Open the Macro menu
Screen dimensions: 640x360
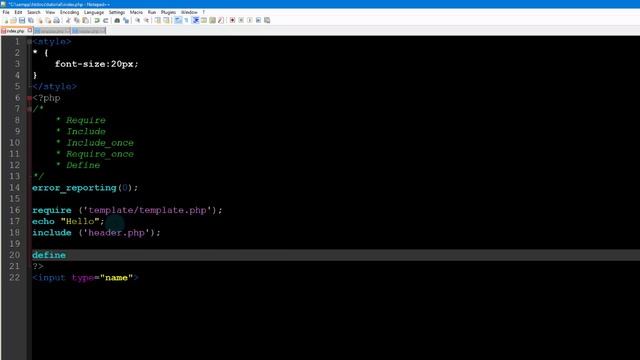click(136, 12)
